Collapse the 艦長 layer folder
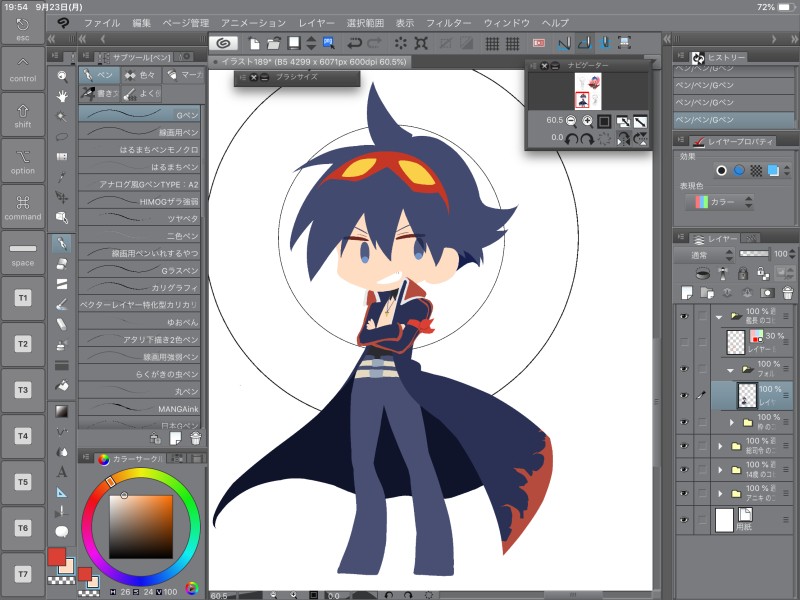 tap(719, 317)
